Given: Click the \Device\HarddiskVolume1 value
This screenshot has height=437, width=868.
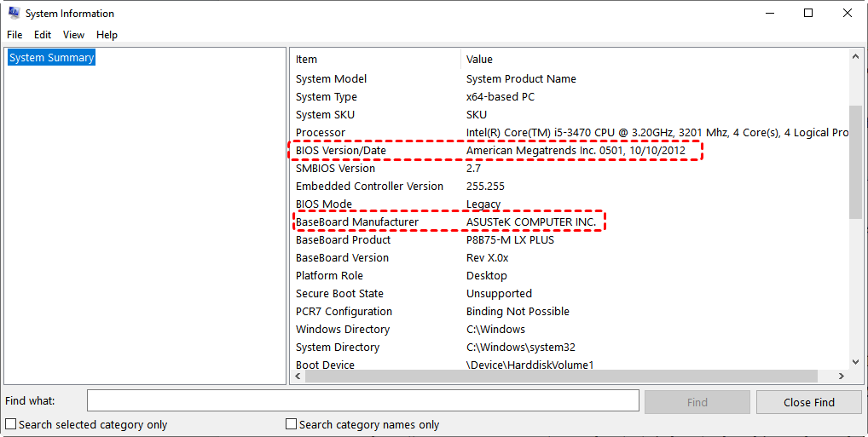Looking at the screenshot, I should coord(529,365).
